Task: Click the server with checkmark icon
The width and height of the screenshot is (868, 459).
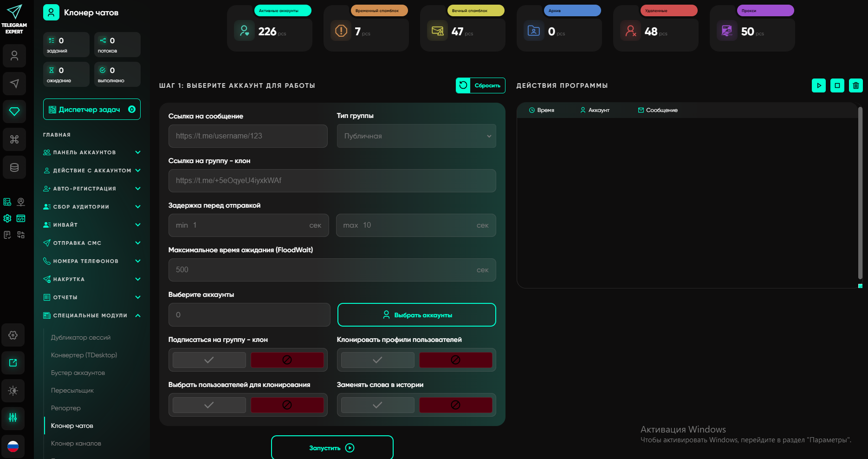Action: click(7, 202)
